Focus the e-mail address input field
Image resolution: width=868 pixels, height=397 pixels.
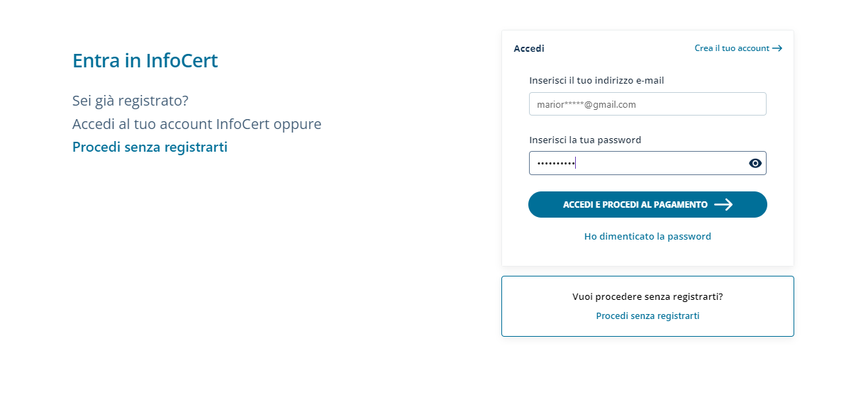click(x=647, y=104)
